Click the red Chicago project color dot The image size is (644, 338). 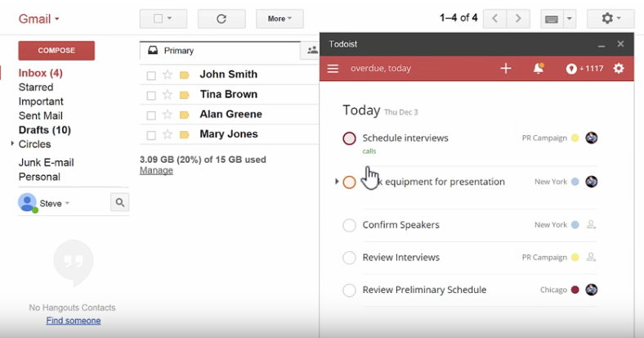coord(575,290)
